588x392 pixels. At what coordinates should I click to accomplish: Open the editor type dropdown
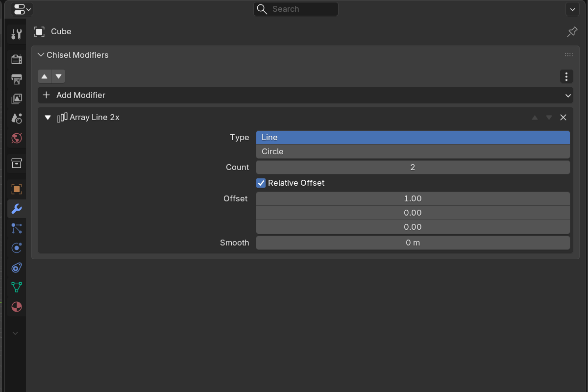[22, 9]
